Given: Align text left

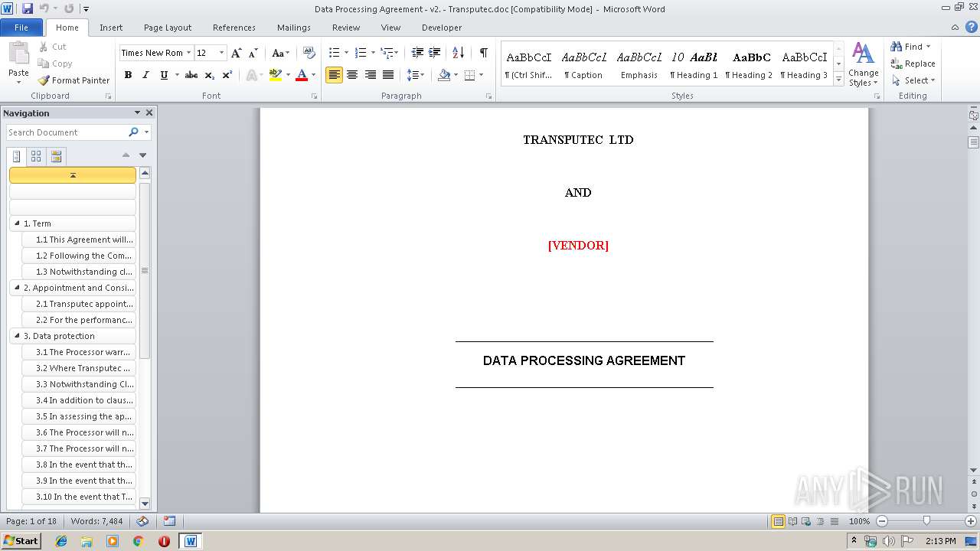Looking at the screenshot, I should pos(334,75).
